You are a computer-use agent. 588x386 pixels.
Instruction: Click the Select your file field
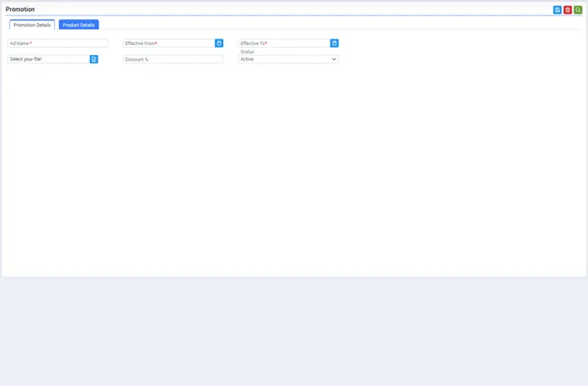(x=49, y=59)
